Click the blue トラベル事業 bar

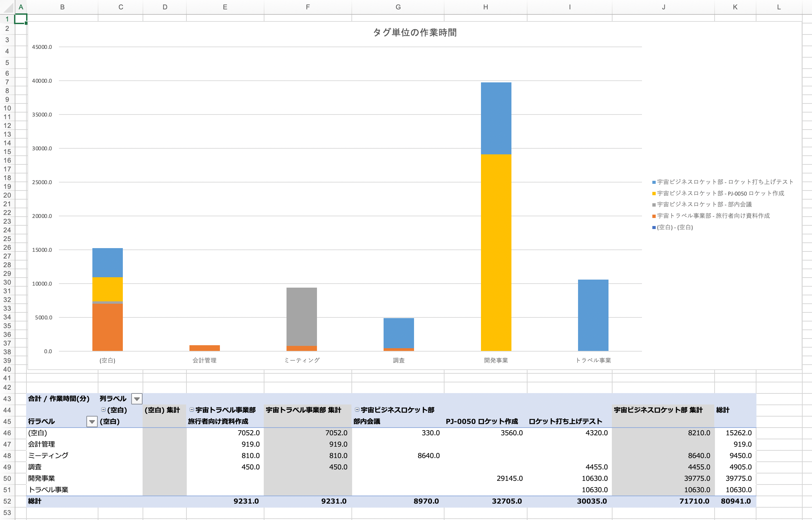click(x=593, y=315)
